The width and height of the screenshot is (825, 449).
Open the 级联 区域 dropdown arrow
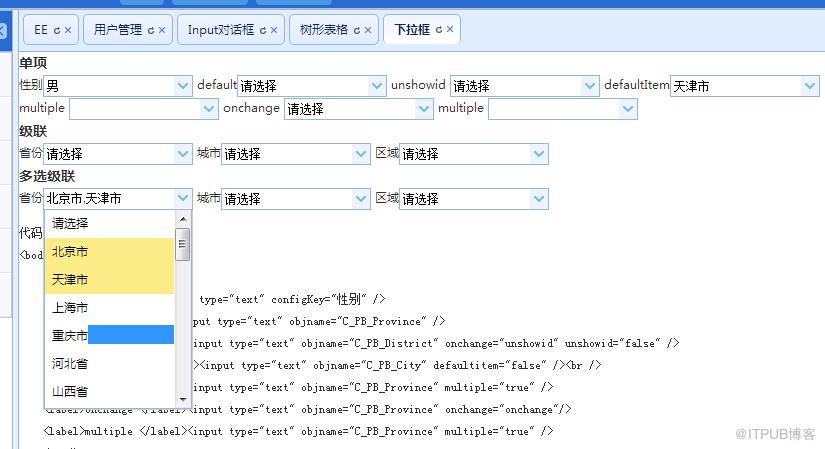pyautogui.click(x=538, y=154)
